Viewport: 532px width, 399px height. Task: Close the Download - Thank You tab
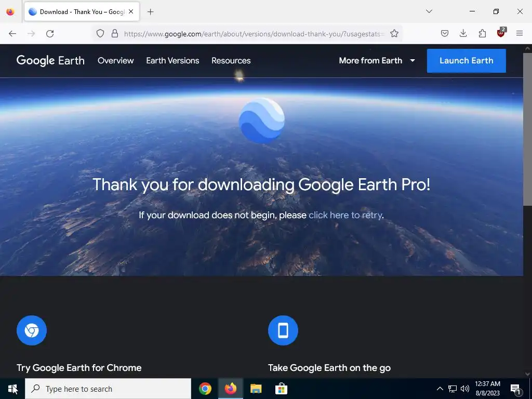(x=131, y=11)
